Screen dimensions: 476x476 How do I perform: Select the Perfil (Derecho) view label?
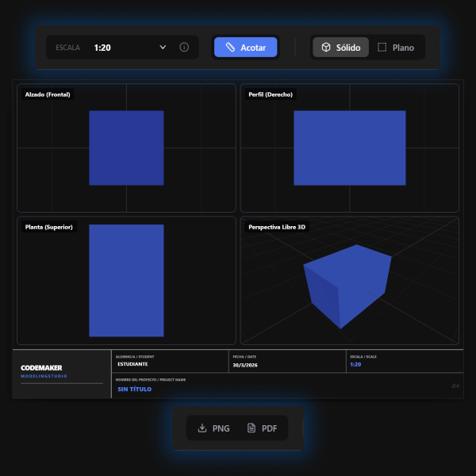point(271,94)
